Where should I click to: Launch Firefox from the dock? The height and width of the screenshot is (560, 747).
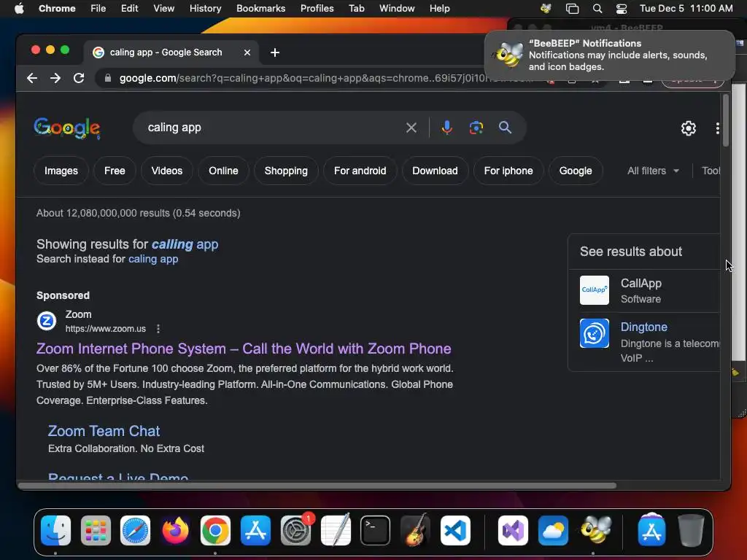coord(175,531)
